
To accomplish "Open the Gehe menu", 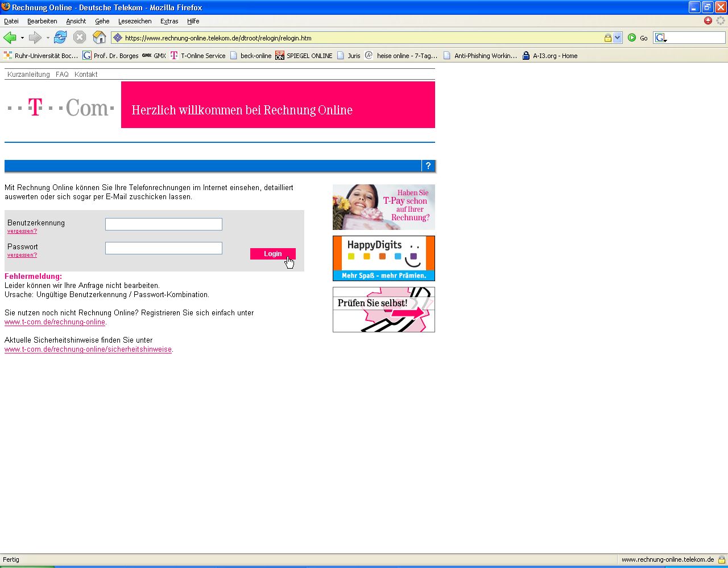I will (102, 21).
